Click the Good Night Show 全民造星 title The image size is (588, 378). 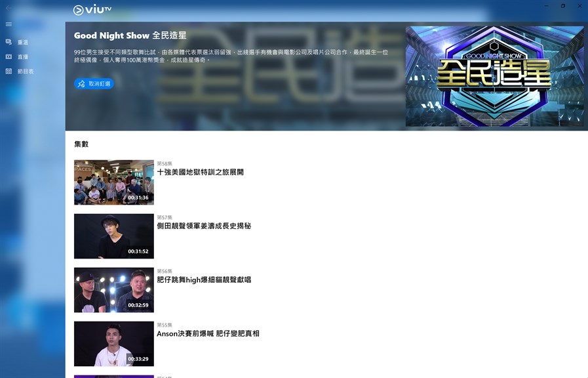pyautogui.click(x=130, y=35)
